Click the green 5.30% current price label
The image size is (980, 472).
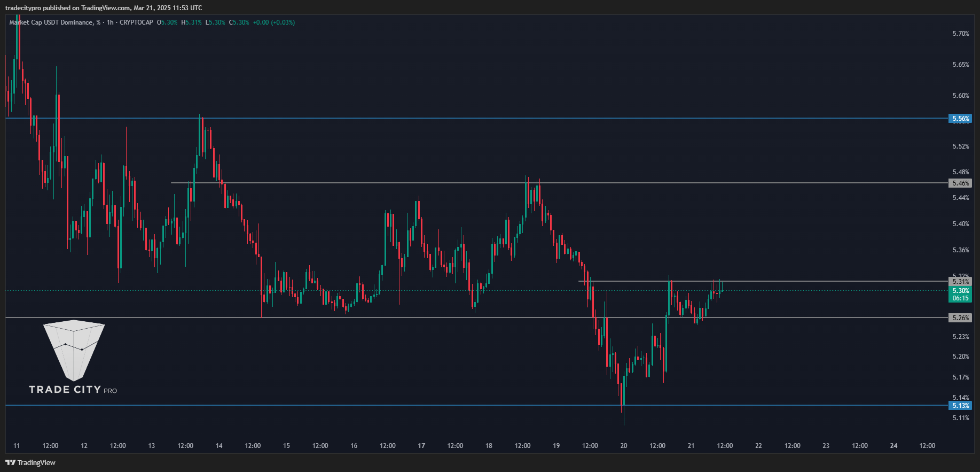pos(960,291)
